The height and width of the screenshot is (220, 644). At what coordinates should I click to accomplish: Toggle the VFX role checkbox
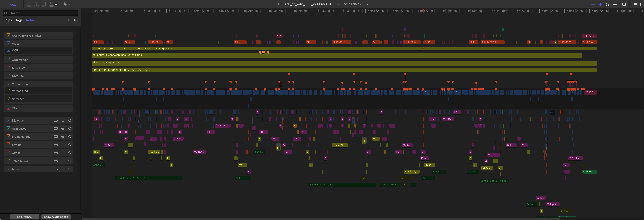point(9,108)
